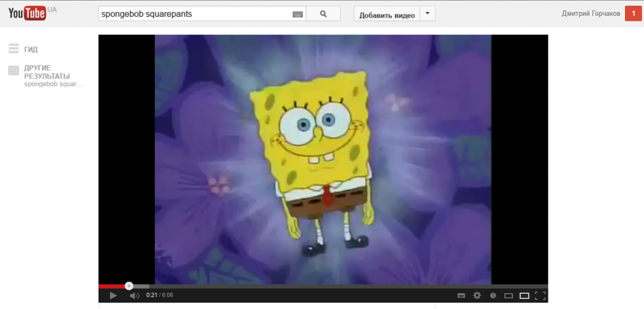Open the on-screen keyboard in the search box
The image size is (644, 309).
[x=297, y=14]
